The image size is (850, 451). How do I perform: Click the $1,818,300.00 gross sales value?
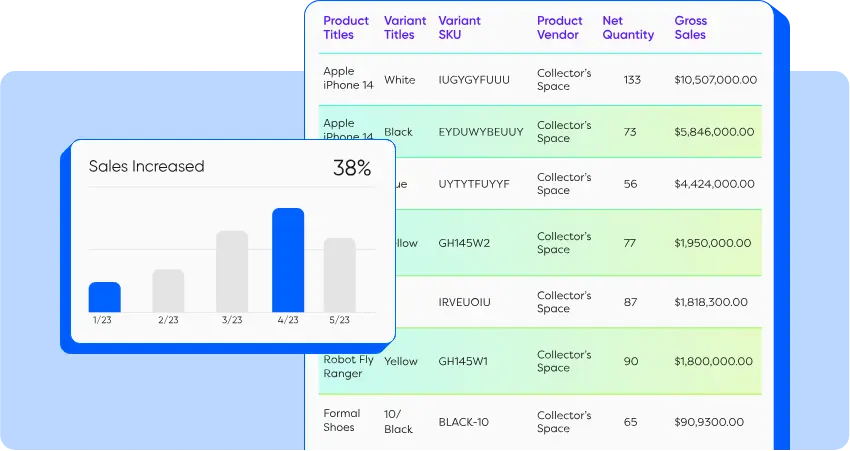tap(711, 302)
